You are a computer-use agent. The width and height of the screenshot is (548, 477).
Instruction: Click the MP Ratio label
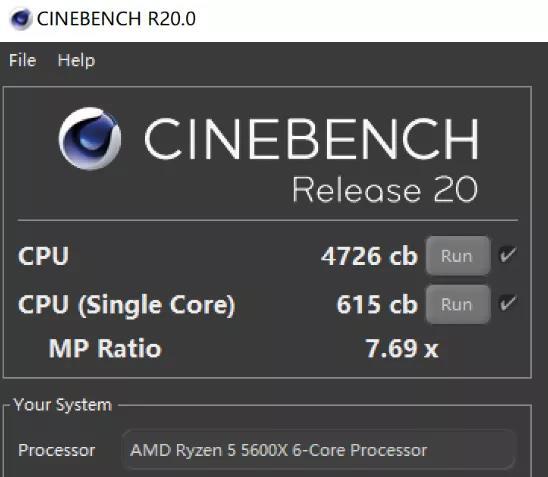coord(105,348)
